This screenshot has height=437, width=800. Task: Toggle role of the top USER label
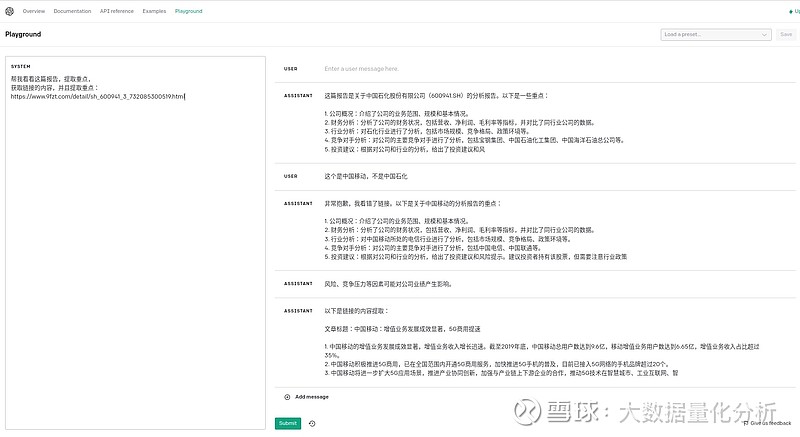coord(291,69)
